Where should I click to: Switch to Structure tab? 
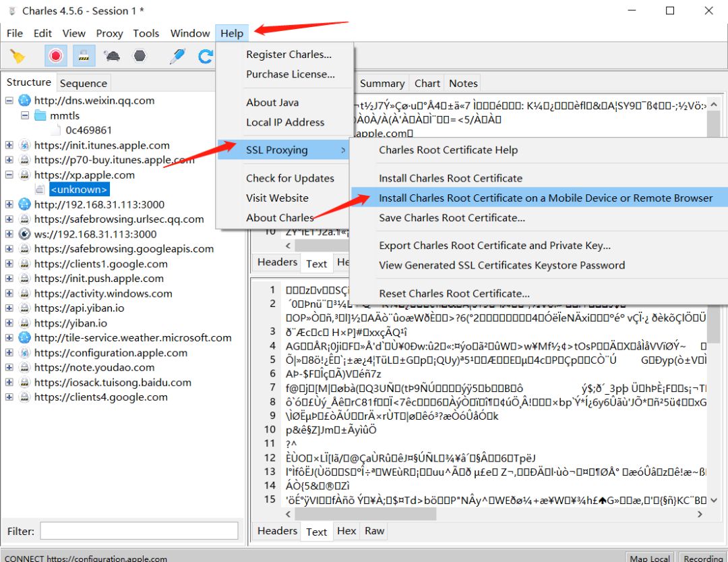[x=29, y=82]
